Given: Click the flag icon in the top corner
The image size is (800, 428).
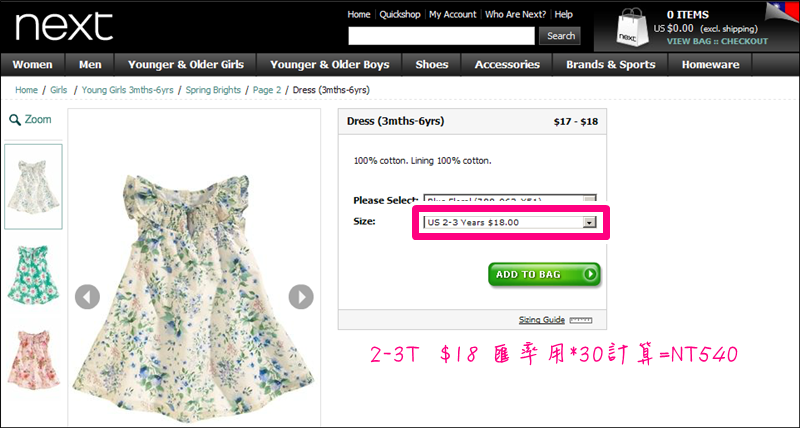Looking at the screenshot, I should click(782, 13).
